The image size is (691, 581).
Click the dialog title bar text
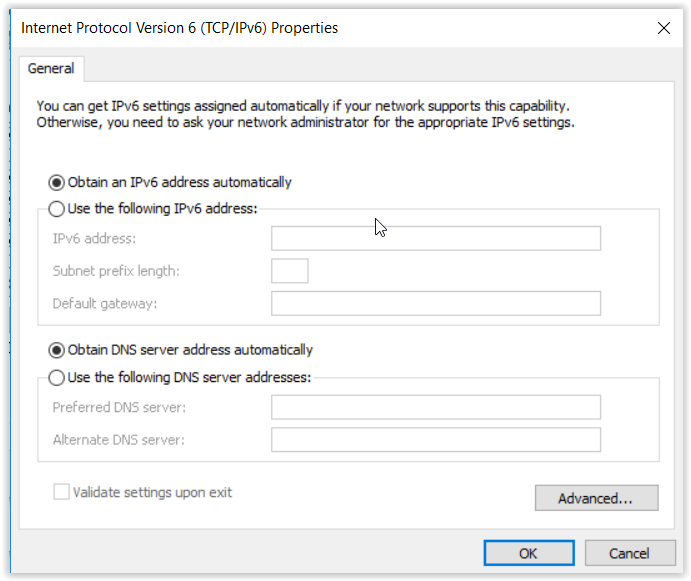[x=180, y=28]
